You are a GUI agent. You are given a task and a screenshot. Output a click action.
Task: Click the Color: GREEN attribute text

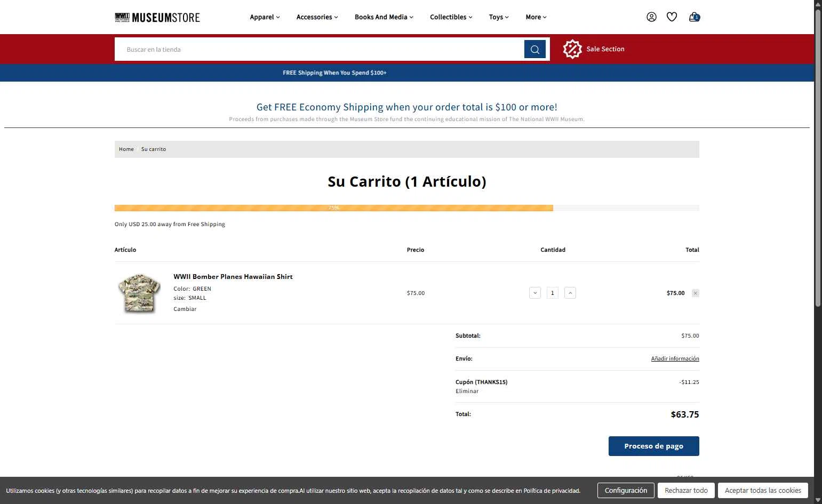point(192,289)
